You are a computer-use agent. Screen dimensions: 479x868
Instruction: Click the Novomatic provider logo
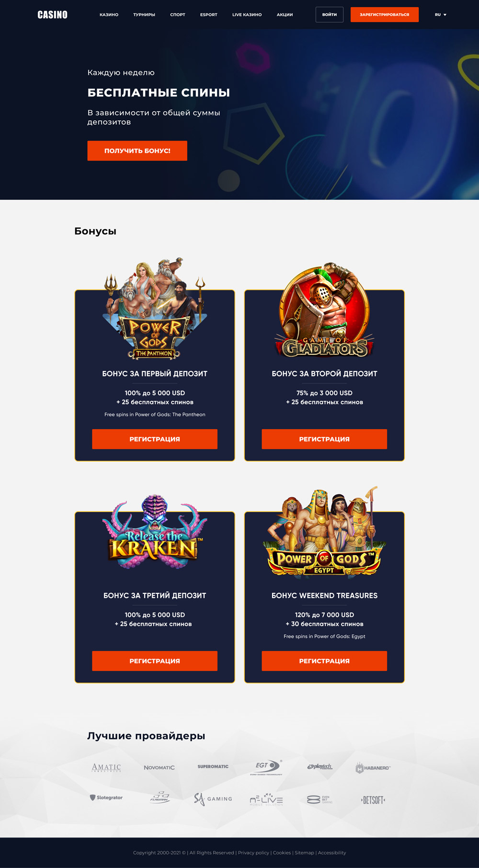pos(160,767)
